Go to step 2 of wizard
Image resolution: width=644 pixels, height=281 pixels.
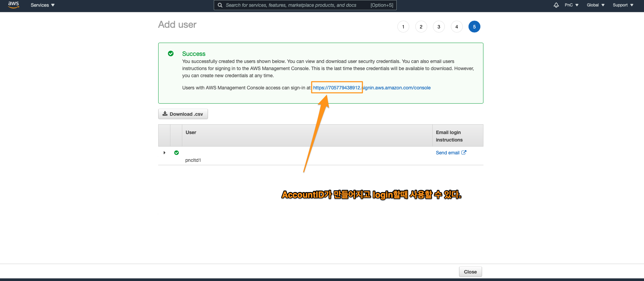421,27
